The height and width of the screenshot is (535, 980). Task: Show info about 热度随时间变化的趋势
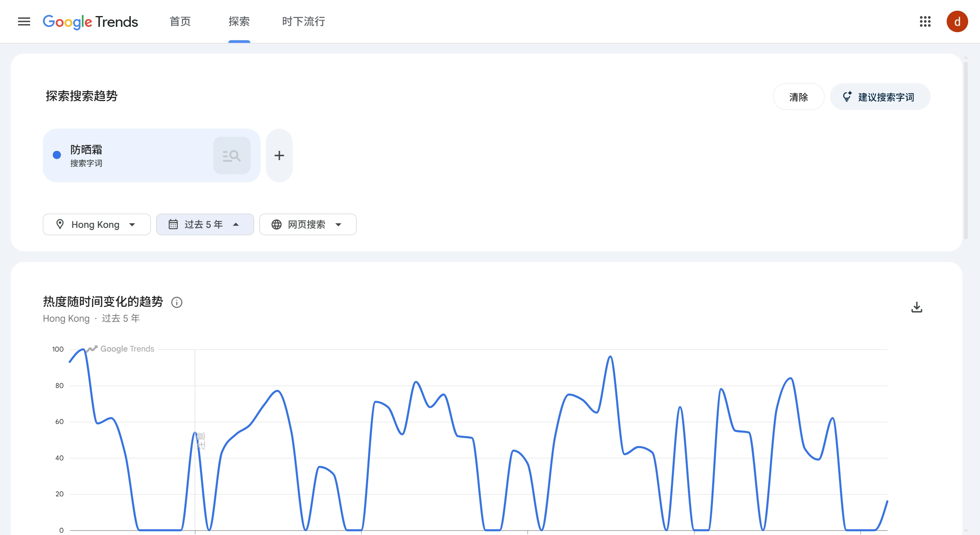point(176,303)
